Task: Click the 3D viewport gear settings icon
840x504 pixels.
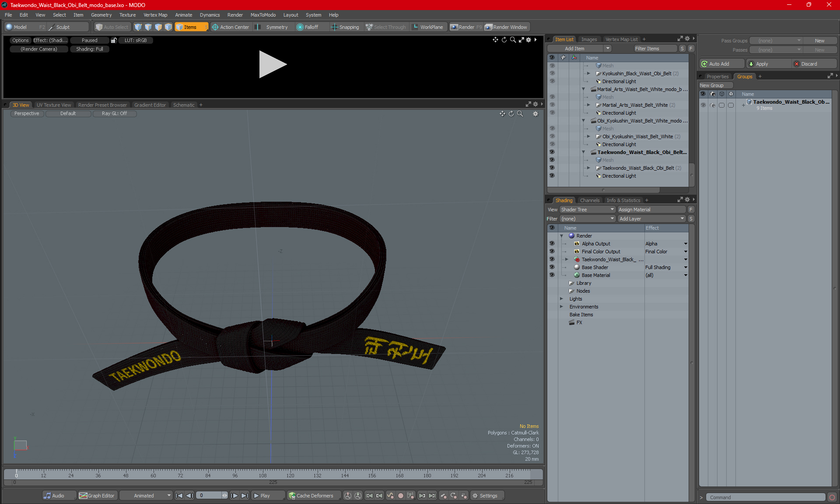Action: pos(535,114)
